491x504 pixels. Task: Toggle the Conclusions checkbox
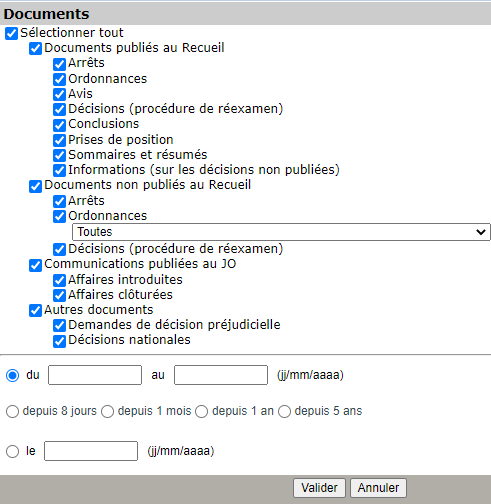[x=59, y=125]
